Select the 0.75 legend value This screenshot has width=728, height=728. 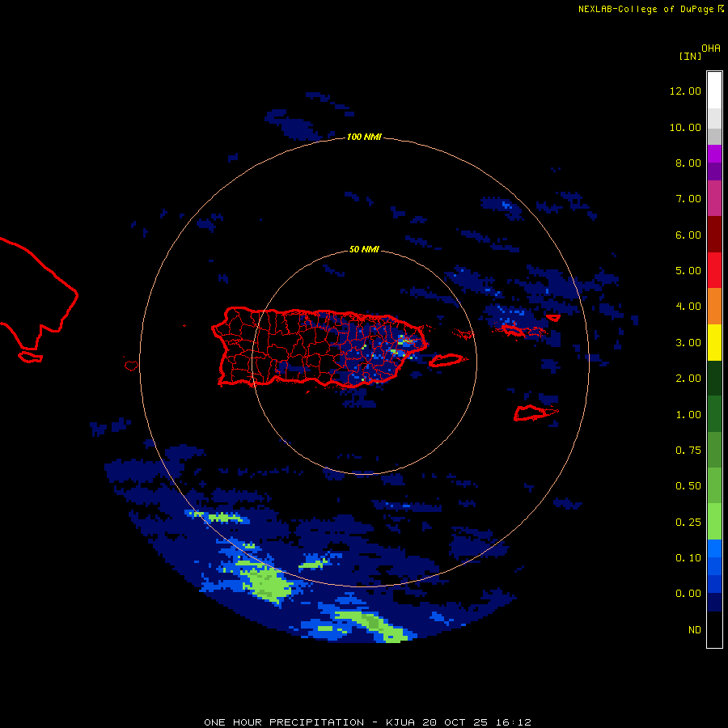tap(688, 451)
